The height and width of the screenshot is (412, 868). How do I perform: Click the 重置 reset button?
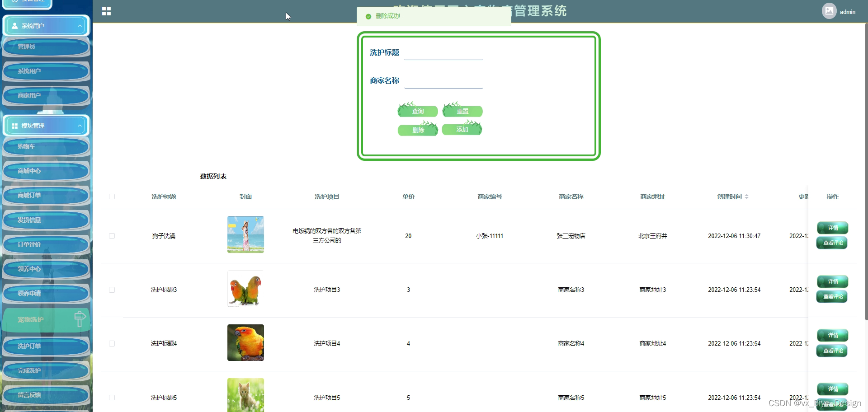click(x=462, y=111)
